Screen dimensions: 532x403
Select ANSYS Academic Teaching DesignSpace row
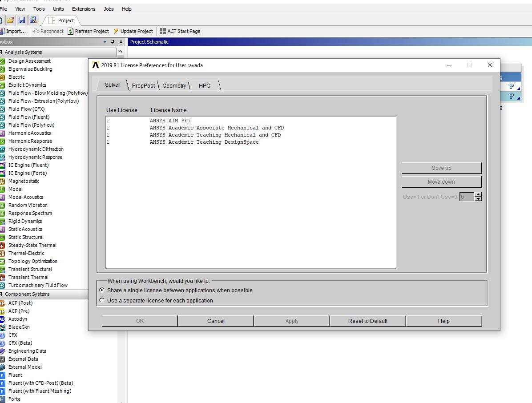251,142
